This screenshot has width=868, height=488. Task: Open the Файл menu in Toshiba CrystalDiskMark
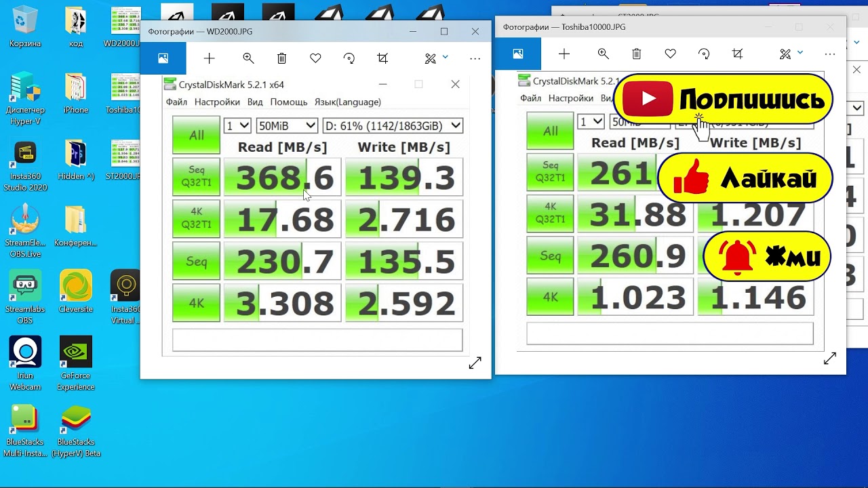[x=530, y=98]
